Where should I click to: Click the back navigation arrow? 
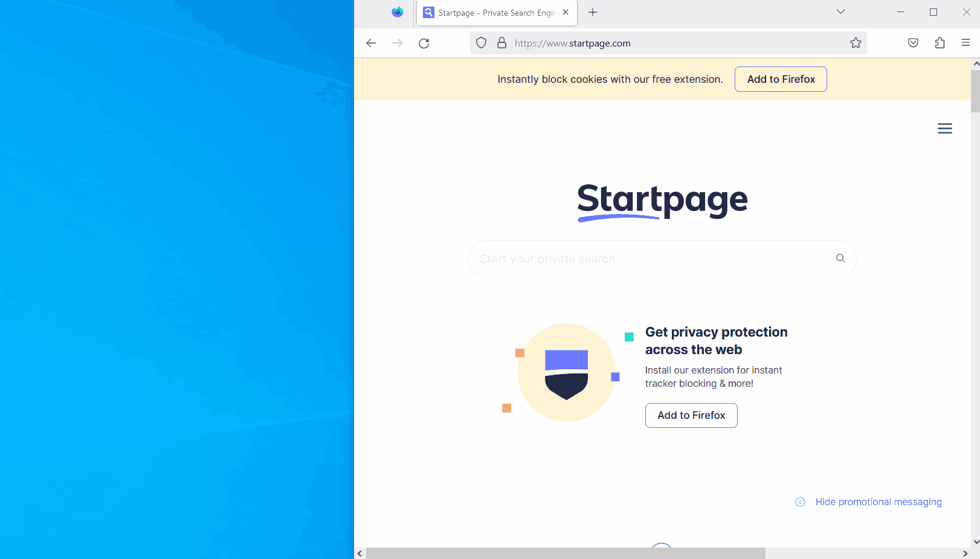click(371, 43)
